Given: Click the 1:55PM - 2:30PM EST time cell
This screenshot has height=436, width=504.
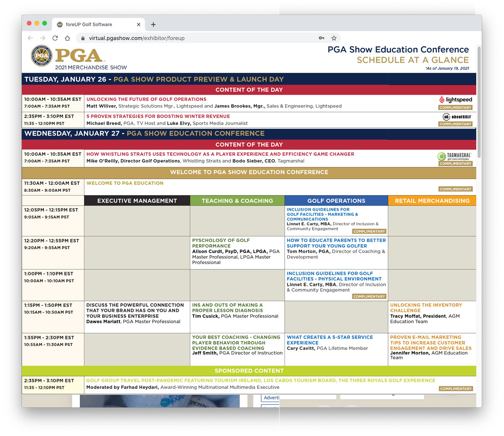Looking at the screenshot, I should (x=53, y=349).
